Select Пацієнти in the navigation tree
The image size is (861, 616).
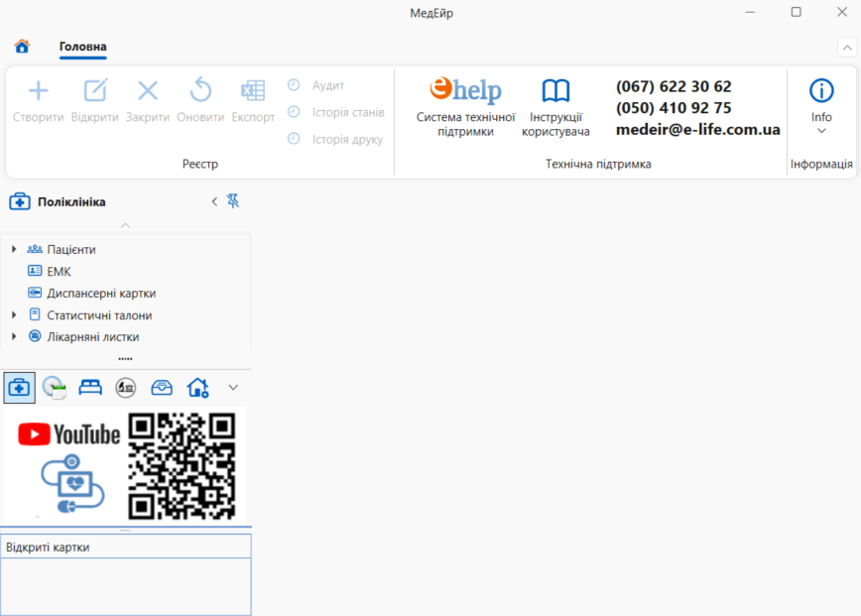tap(71, 249)
